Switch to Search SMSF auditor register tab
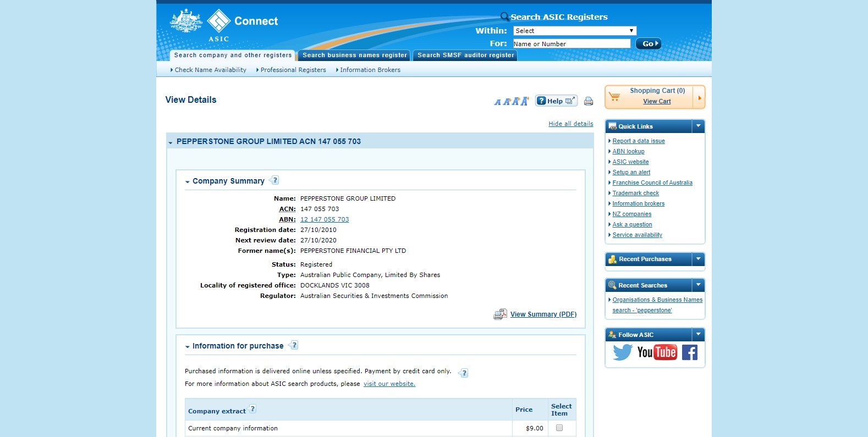Viewport: 868px width, 437px height. [x=465, y=56]
